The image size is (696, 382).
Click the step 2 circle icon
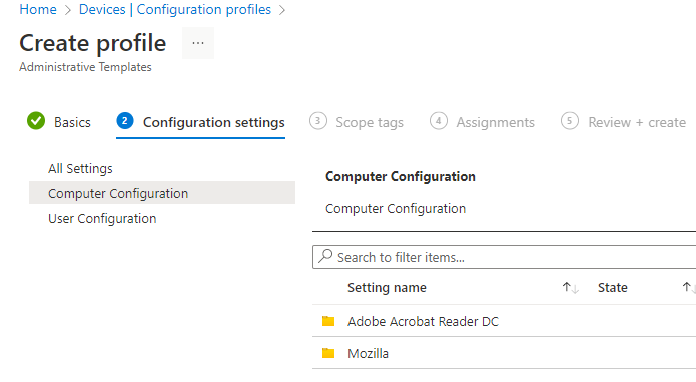click(x=125, y=121)
